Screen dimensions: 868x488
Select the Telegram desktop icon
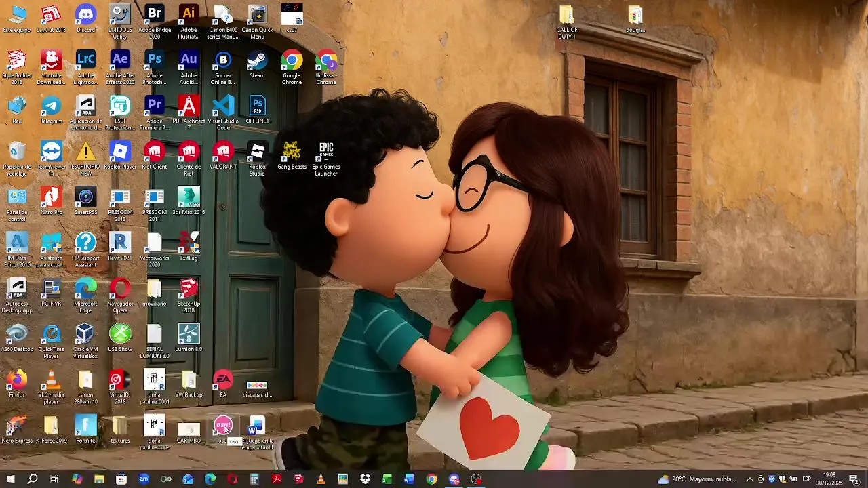[52, 110]
